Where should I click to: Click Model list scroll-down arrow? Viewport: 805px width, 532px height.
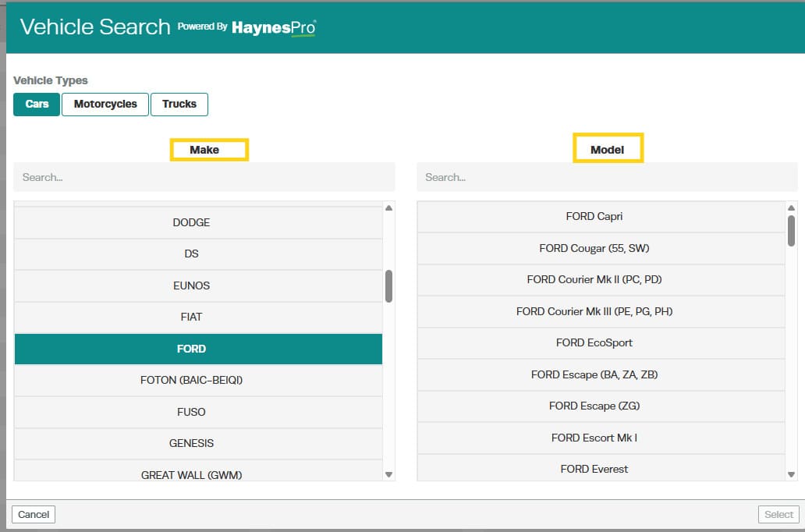(791, 474)
